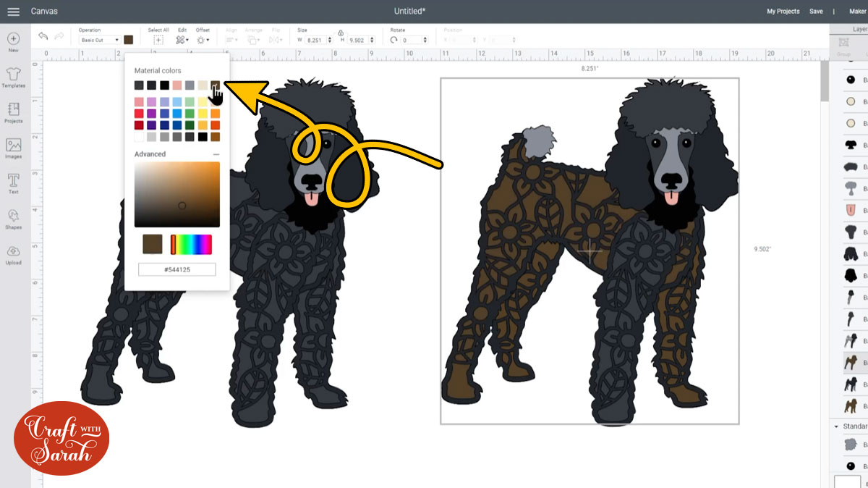Collapse the Advanced color section
868x488 pixels.
pos(216,154)
